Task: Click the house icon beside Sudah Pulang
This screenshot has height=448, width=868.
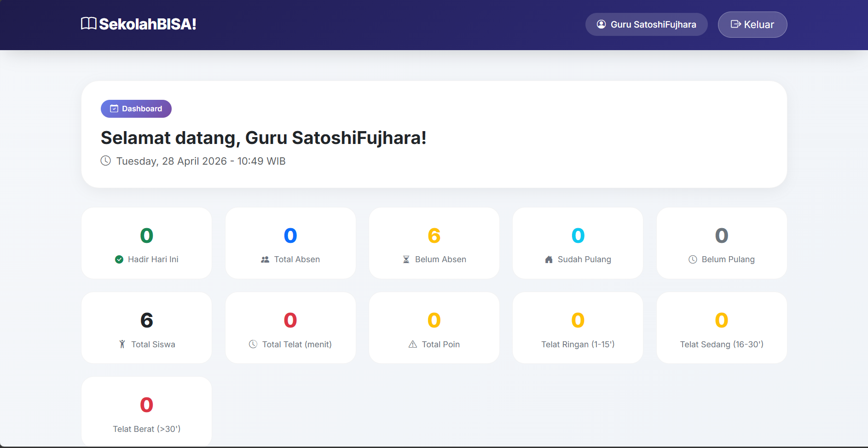Action: (x=549, y=259)
